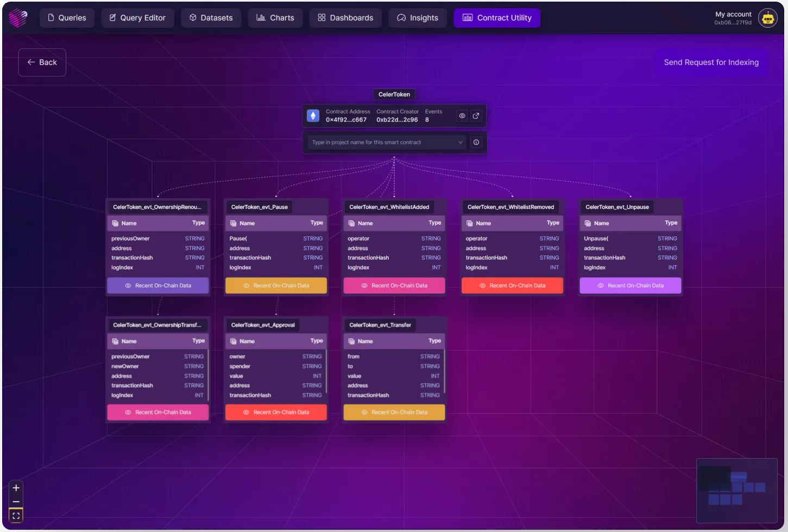Click copy icon in WhitelistAdded table header

coord(351,224)
